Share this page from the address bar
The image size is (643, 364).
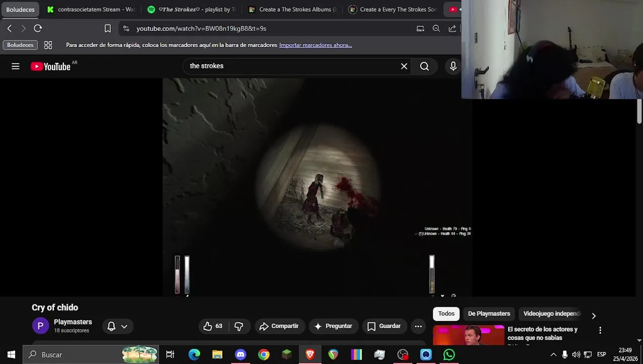pyautogui.click(x=452, y=28)
